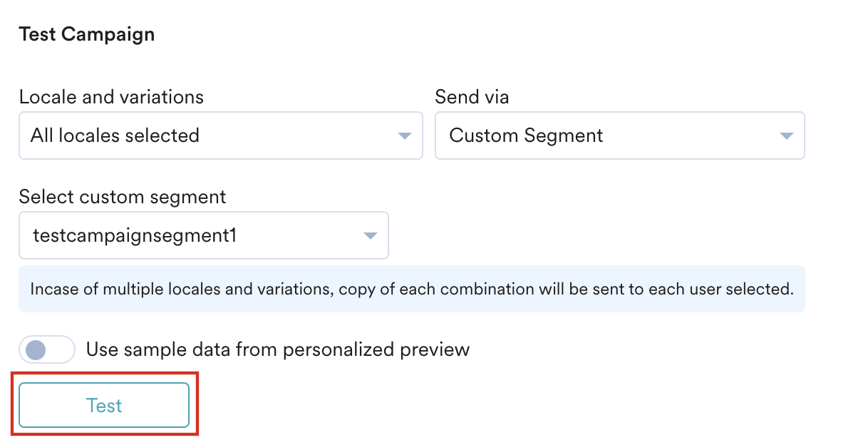
Task: Click the "Send via" field label
Action: coord(472,97)
